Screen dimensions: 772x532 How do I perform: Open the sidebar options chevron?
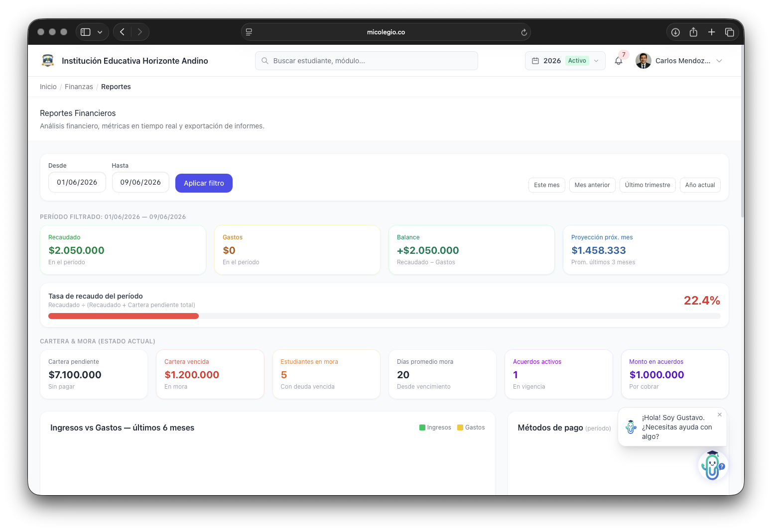[100, 32]
